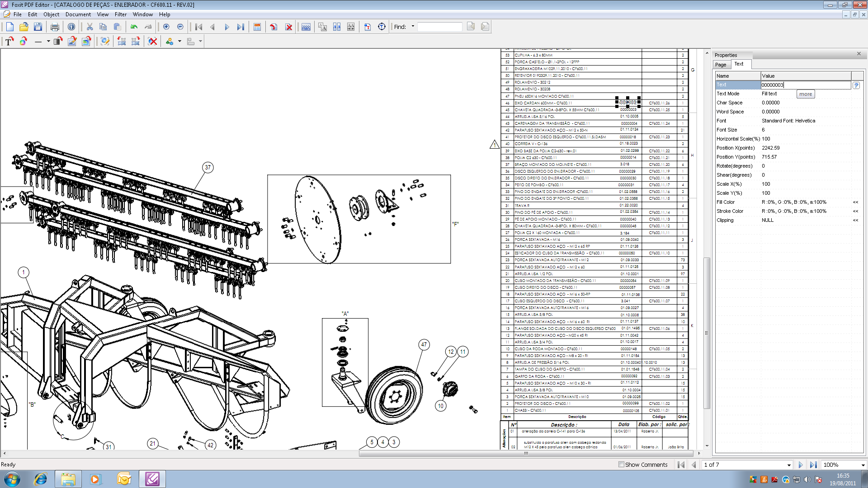Print the catalog using the printer icon
The image size is (868, 488).
(55, 27)
